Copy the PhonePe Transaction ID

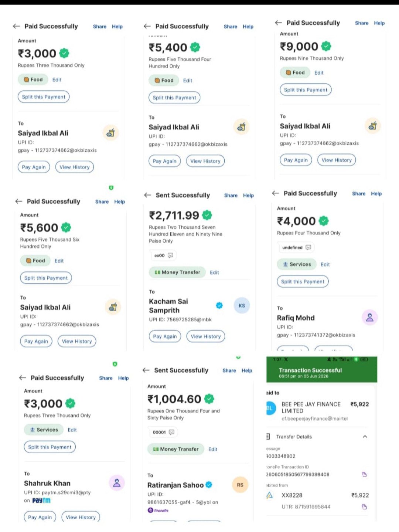(364, 474)
